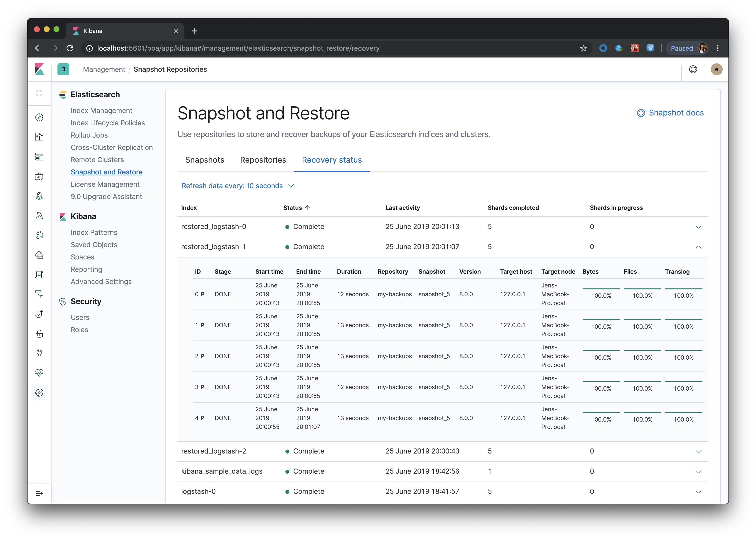
Task: Open the refresh interval dropdown
Action: pyautogui.click(x=238, y=186)
